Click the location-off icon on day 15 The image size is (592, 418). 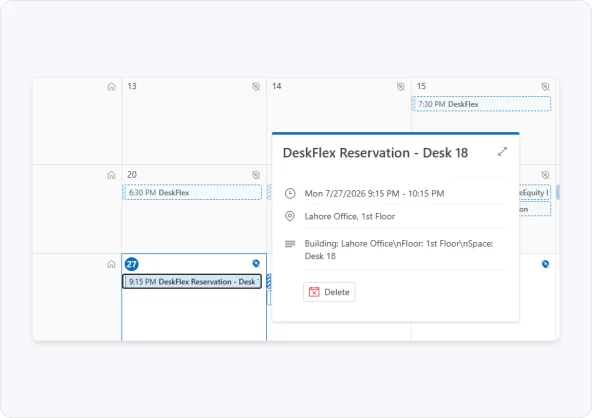pos(545,86)
